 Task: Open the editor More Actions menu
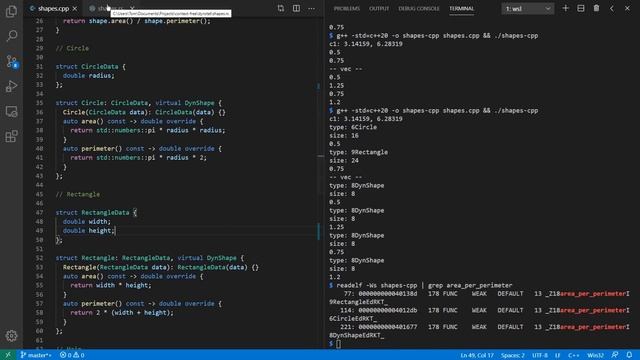(311, 8)
